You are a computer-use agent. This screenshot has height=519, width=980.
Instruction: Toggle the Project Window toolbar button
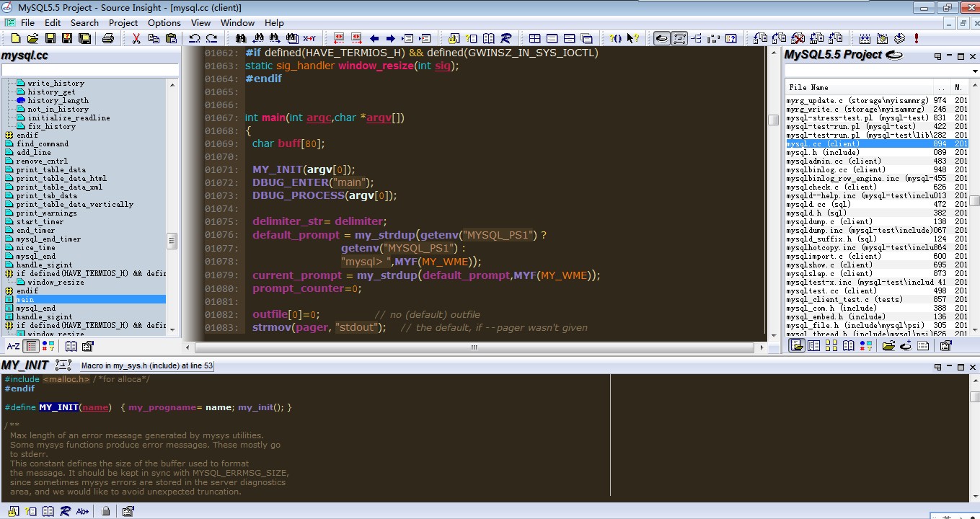(661, 38)
